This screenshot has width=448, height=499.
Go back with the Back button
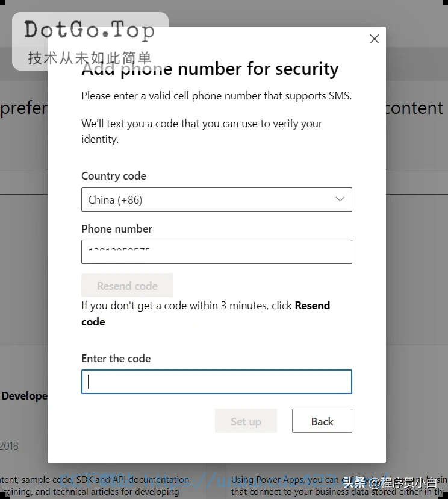pos(322,421)
